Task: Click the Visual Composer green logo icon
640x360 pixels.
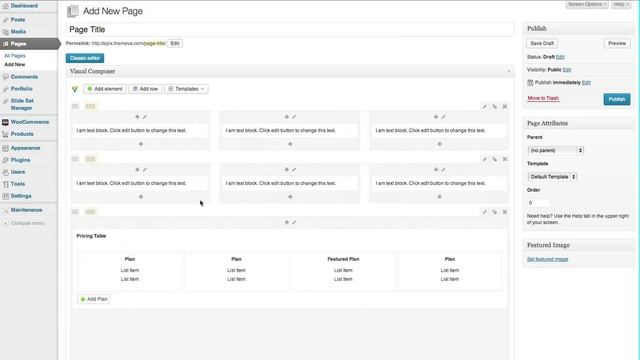Action: click(75, 89)
